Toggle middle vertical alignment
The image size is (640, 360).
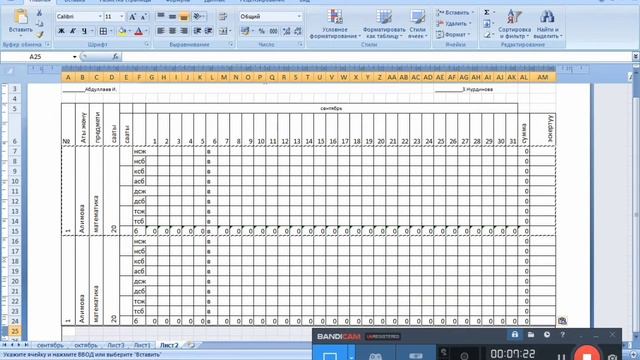pos(172,16)
